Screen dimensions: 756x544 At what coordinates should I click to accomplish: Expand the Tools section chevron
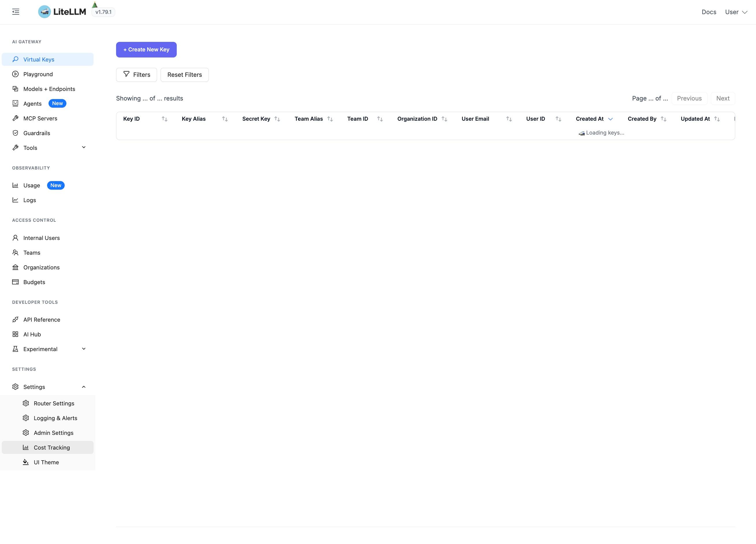tap(84, 147)
